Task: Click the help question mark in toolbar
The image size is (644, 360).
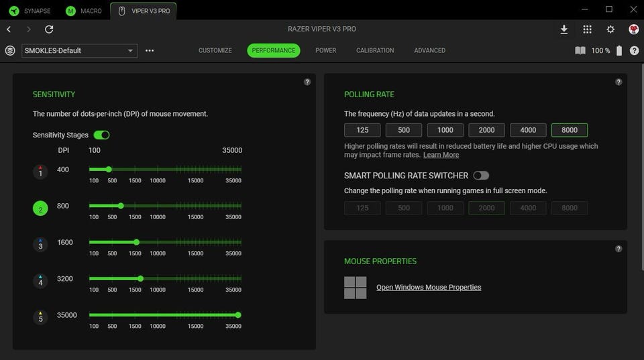Action: tap(634, 51)
